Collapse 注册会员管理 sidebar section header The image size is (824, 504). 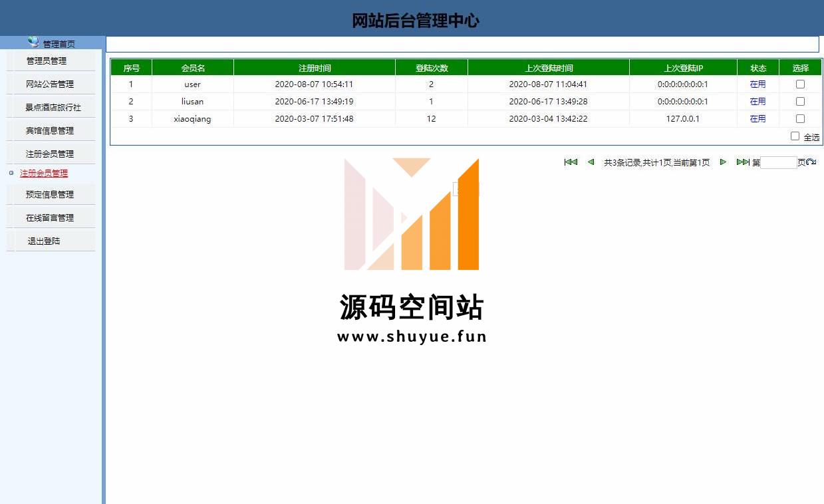click(x=51, y=154)
